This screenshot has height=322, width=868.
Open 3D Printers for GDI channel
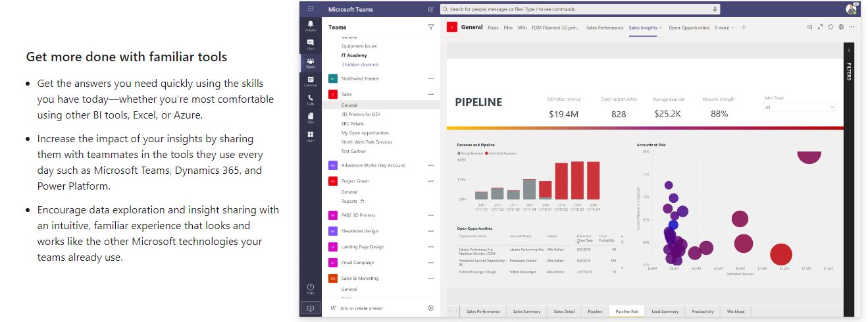(x=361, y=114)
